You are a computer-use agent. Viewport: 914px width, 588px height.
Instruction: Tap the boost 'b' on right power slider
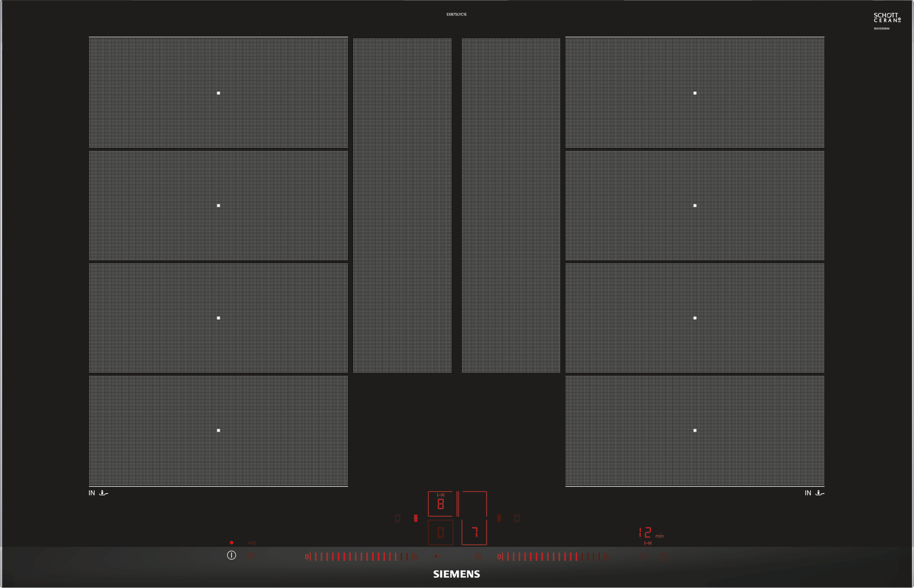pos(607,557)
